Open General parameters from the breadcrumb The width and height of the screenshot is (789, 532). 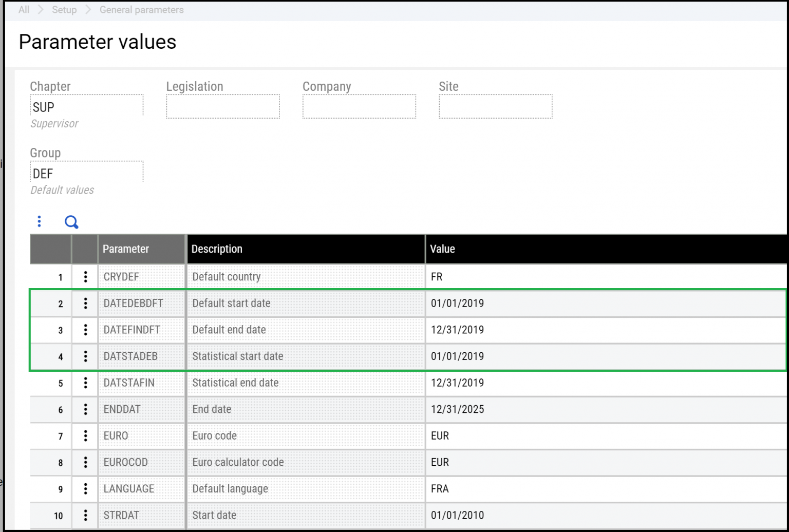141,9
